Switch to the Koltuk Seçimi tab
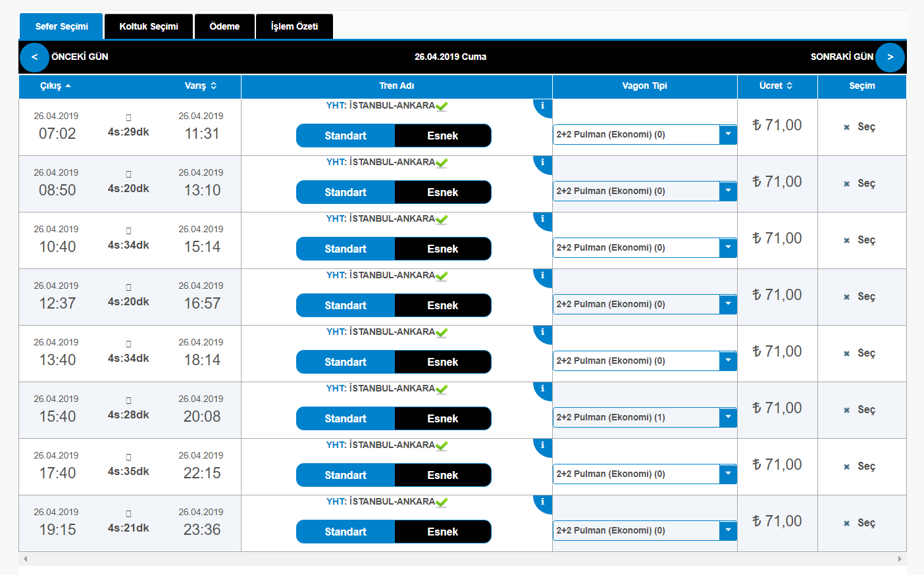The width and height of the screenshot is (924, 575). (x=149, y=27)
